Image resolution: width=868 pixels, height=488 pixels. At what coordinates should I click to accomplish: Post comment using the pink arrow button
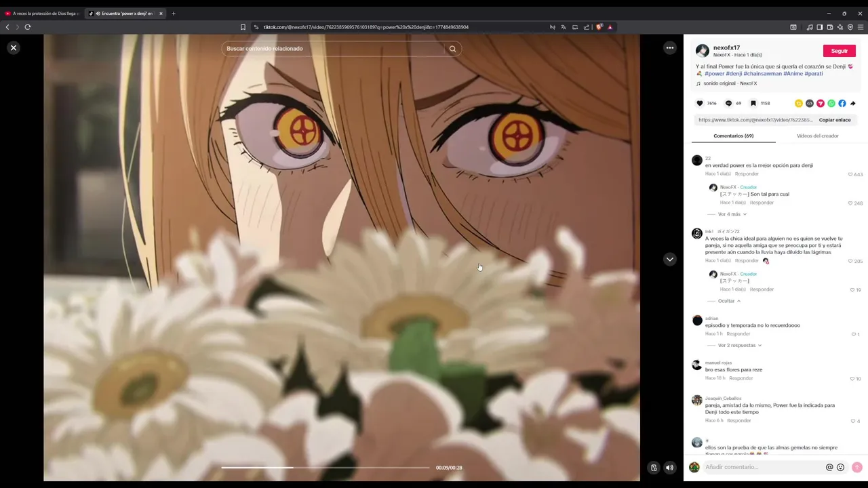point(857,467)
